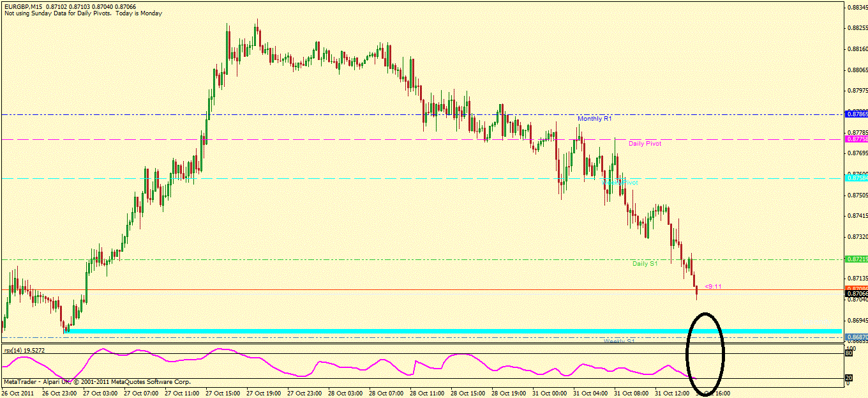Click the 'Not using Sunday Data' notice
The image size is (868, 398).
[x=83, y=13]
